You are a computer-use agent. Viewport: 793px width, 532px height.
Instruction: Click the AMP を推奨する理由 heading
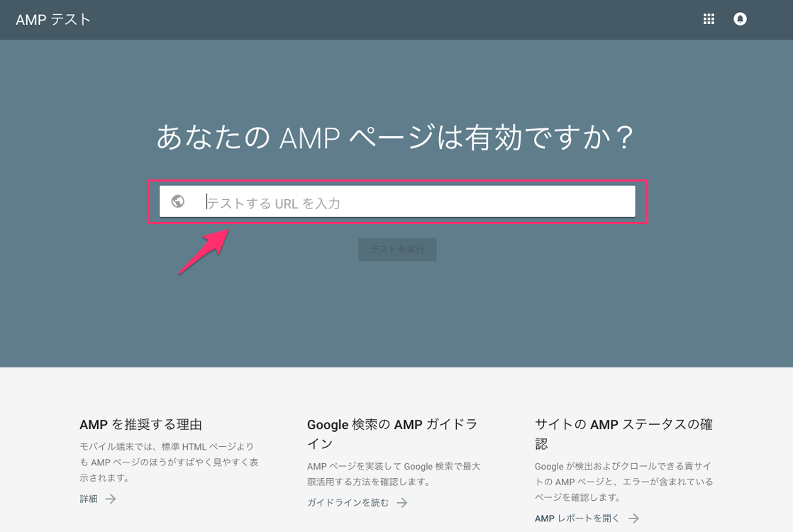[140, 425]
